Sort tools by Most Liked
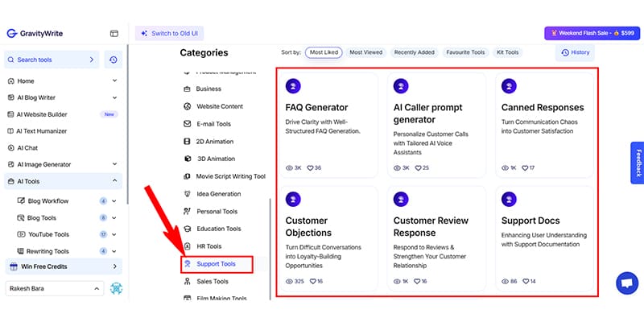This screenshot has height=322, width=644. click(x=324, y=52)
